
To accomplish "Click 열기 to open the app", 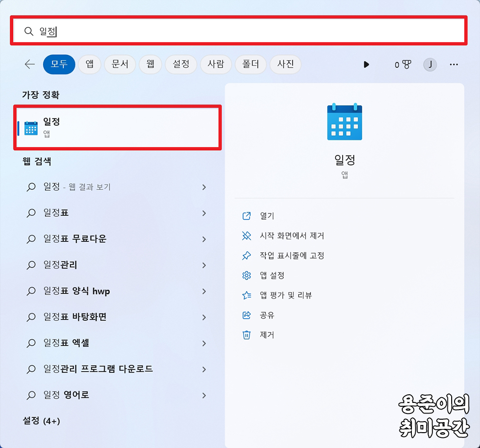I will [267, 216].
